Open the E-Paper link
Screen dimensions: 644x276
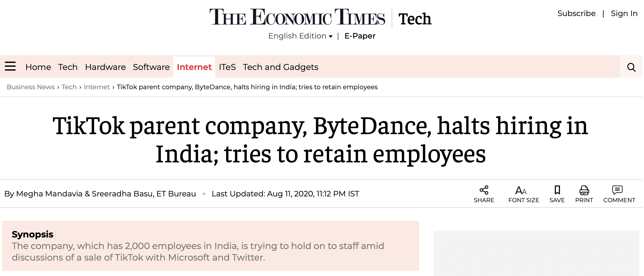point(360,36)
